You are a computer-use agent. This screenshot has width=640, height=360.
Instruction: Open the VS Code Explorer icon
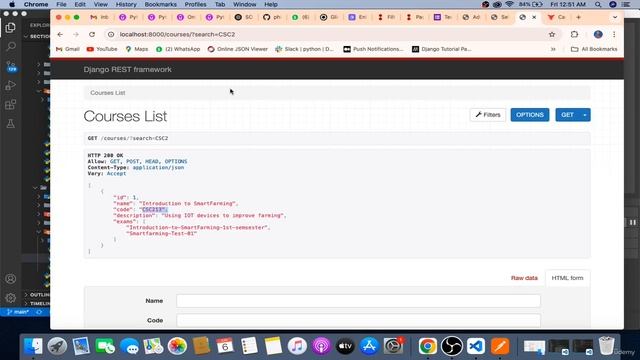tap(11, 27)
